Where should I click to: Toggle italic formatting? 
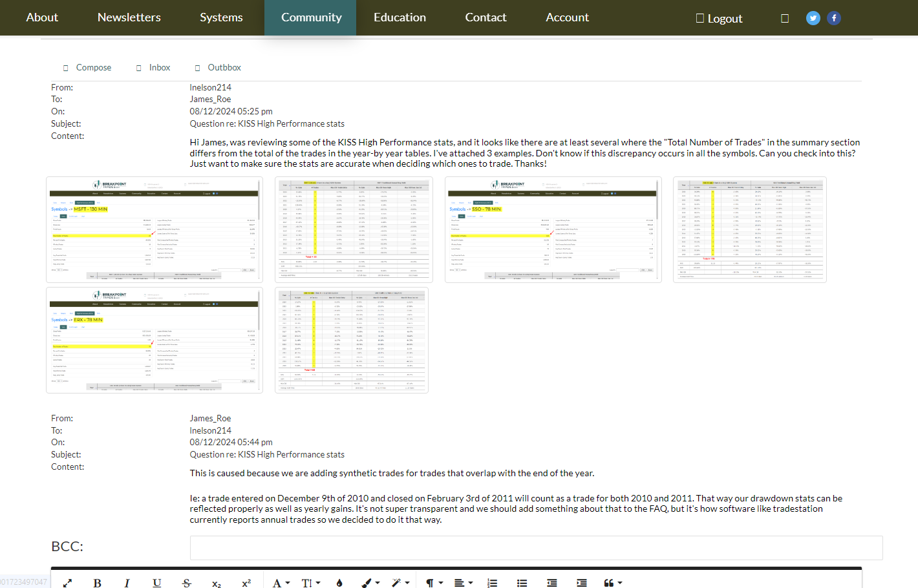(127, 583)
